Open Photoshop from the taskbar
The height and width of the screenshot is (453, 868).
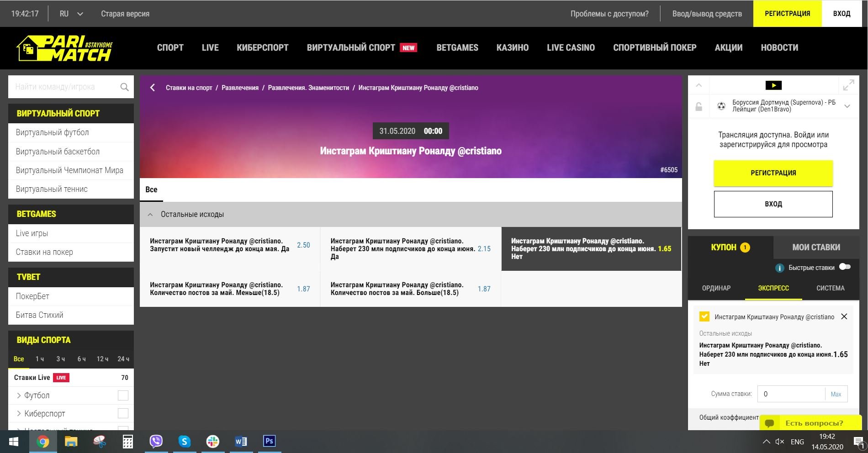(x=269, y=441)
